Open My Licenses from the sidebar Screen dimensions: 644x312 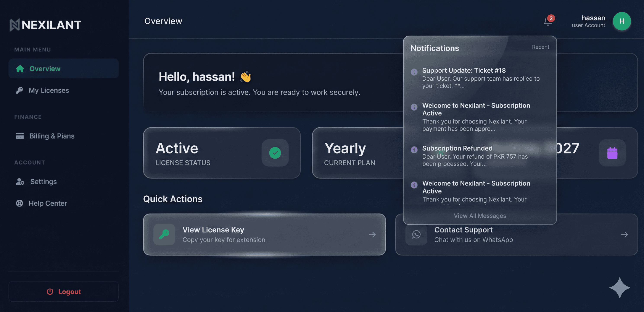(49, 90)
